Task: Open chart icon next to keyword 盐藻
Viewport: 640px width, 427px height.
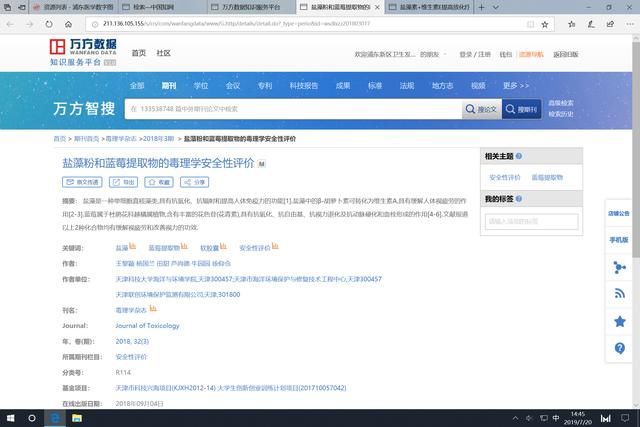Action: pyautogui.click(x=133, y=246)
